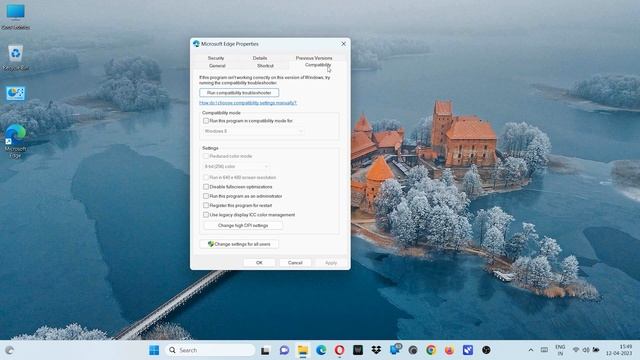Launch Opera browser from the taskbar
Viewport: 640px width, 360px height.
coord(340,350)
